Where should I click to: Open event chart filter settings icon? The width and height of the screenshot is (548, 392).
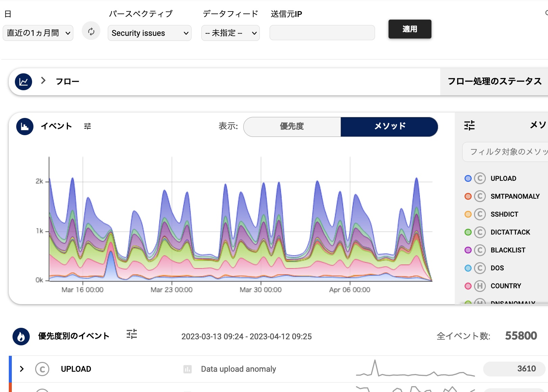tap(88, 126)
